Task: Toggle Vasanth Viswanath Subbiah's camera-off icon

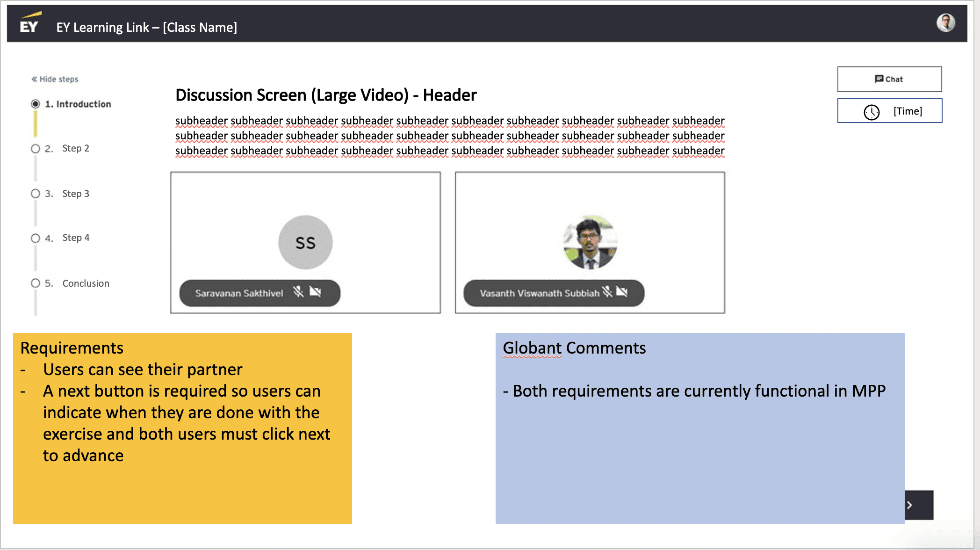Action: tap(622, 292)
